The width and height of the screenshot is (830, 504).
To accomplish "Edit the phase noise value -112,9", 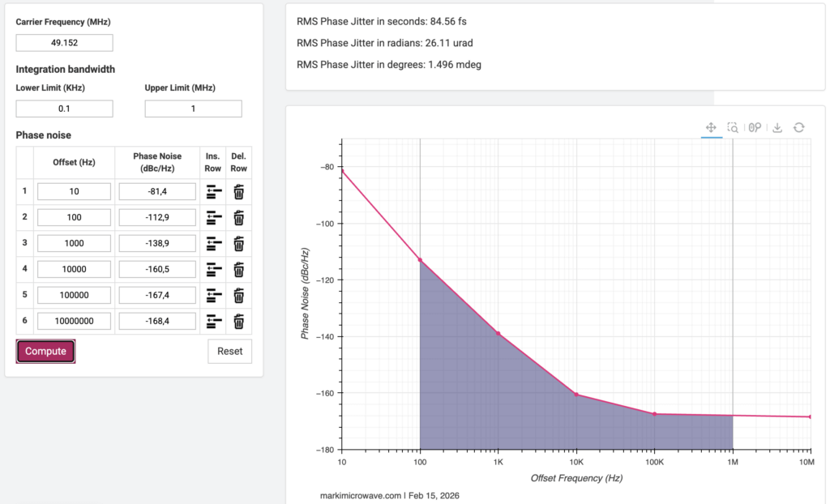I will click(157, 217).
